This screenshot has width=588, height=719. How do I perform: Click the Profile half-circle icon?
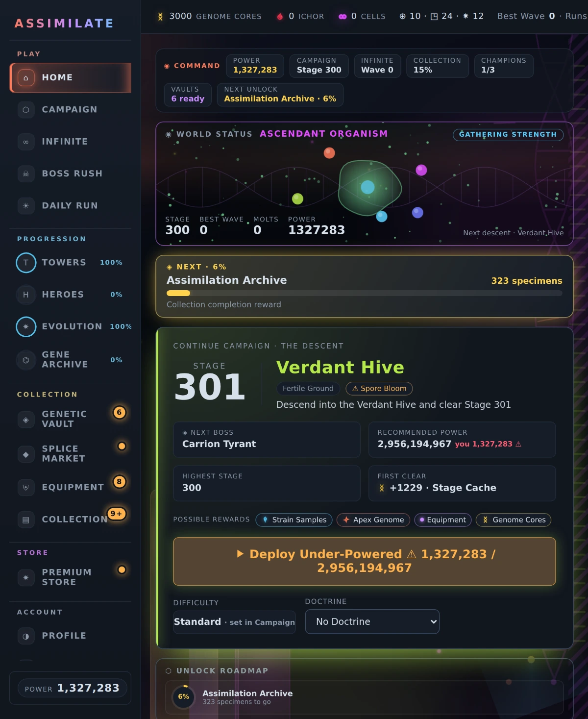coord(26,636)
